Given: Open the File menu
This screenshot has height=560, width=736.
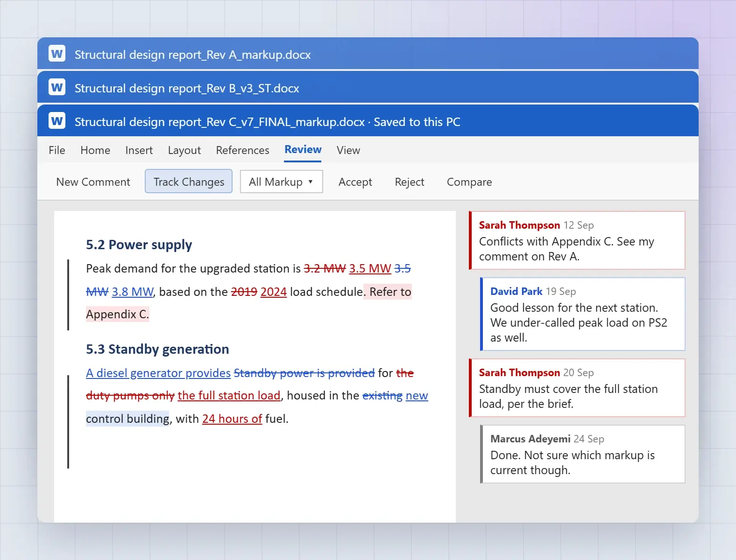Looking at the screenshot, I should click(57, 150).
